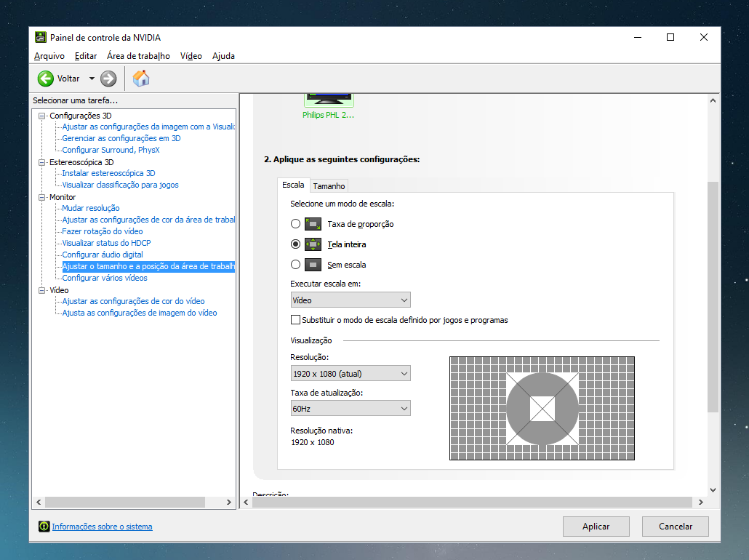Screen dimensions: 749x560
Task: Open Ajustar as configurações de cor do vídeo
Action: (133, 301)
